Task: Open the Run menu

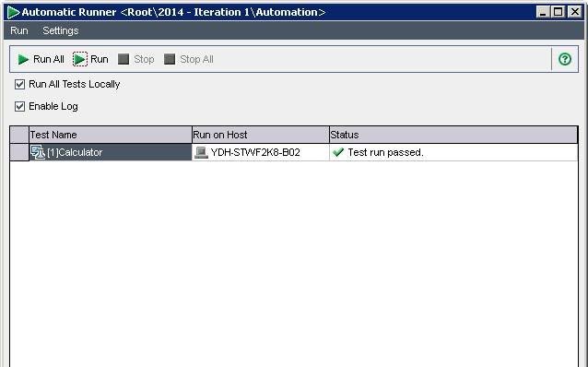Action: (x=19, y=30)
